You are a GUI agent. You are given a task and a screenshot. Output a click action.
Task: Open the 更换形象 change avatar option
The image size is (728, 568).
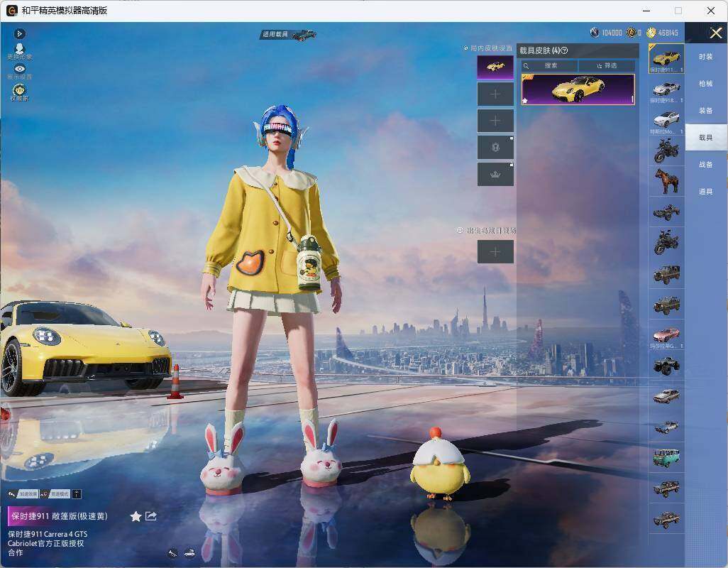[19, 52]
